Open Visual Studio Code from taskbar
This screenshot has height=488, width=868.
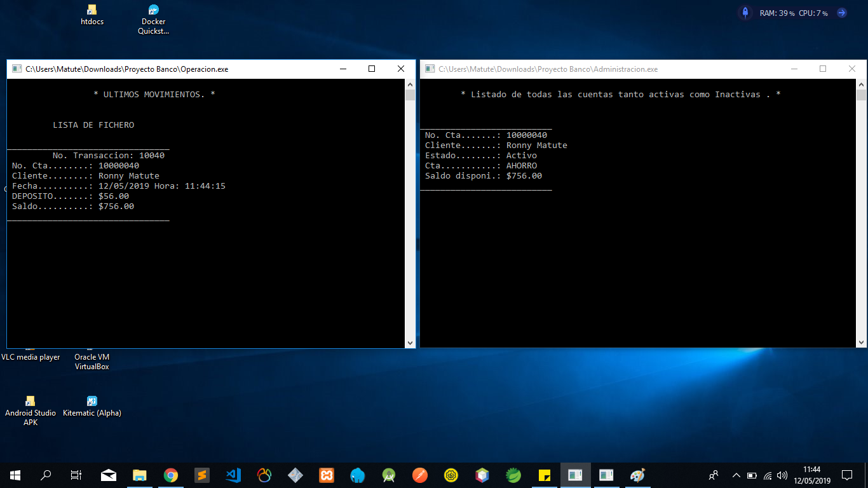pos(233,475)
